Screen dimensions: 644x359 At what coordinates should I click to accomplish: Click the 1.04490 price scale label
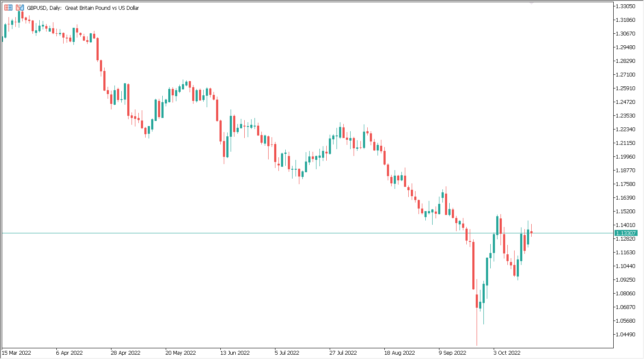pyautogui.click(x=626, y=335)
